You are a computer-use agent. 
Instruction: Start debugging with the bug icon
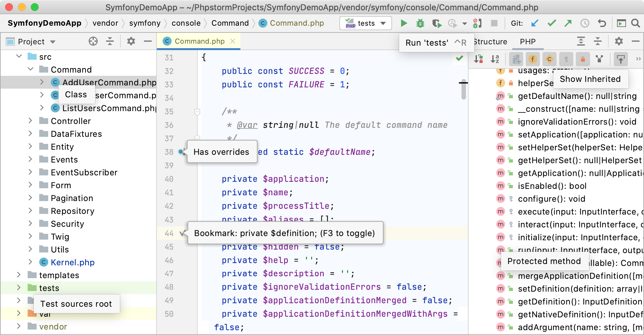click(x=420, y=23)
